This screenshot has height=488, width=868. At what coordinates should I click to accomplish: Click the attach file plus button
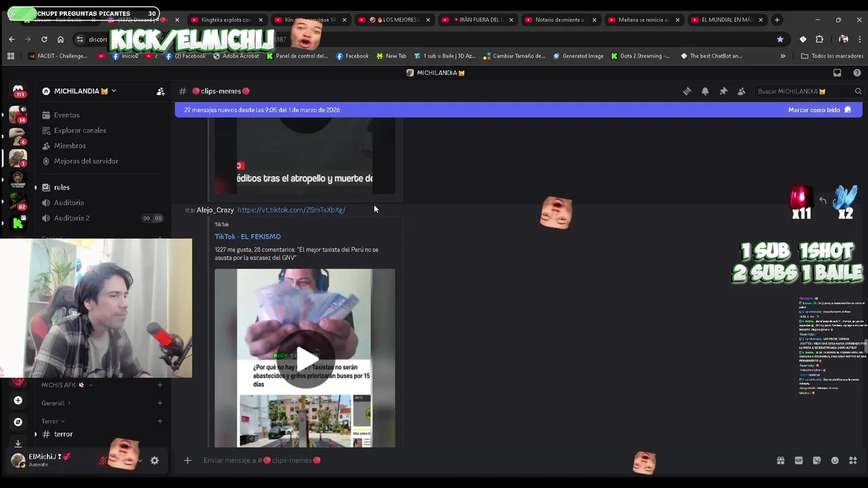coord(188,460)
